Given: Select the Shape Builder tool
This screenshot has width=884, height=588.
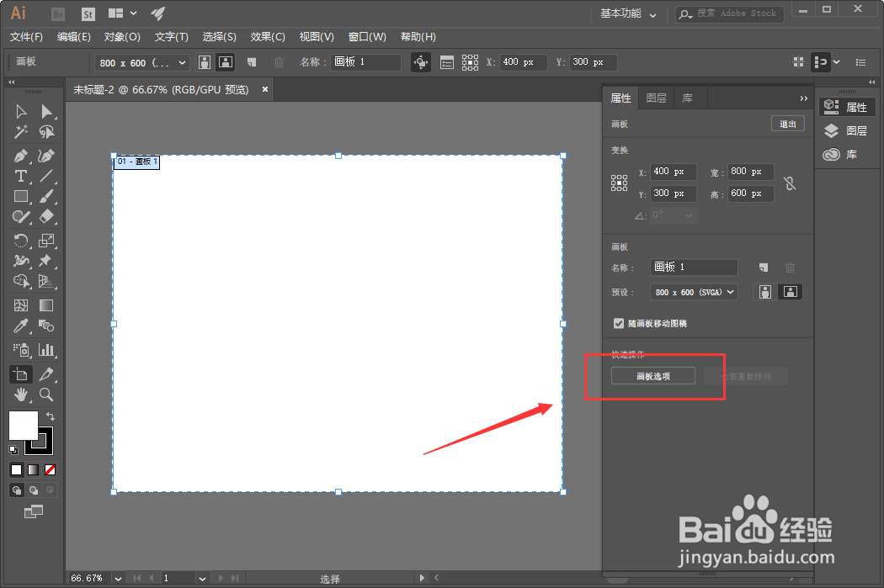Looking at the screenshot, I should pos(21,281).
